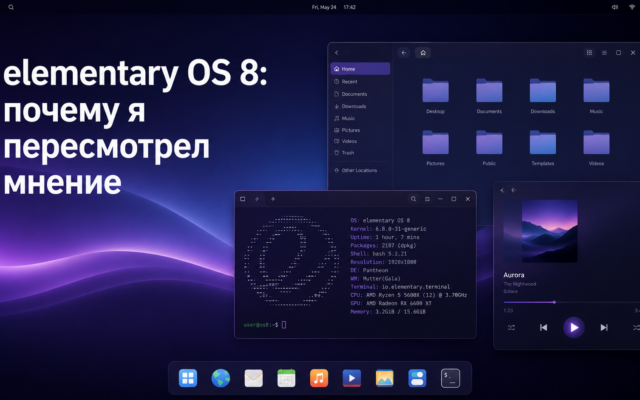Select Documents in the Files sidebar
This screenshot has height=400, width=640.
coord(360,94)
